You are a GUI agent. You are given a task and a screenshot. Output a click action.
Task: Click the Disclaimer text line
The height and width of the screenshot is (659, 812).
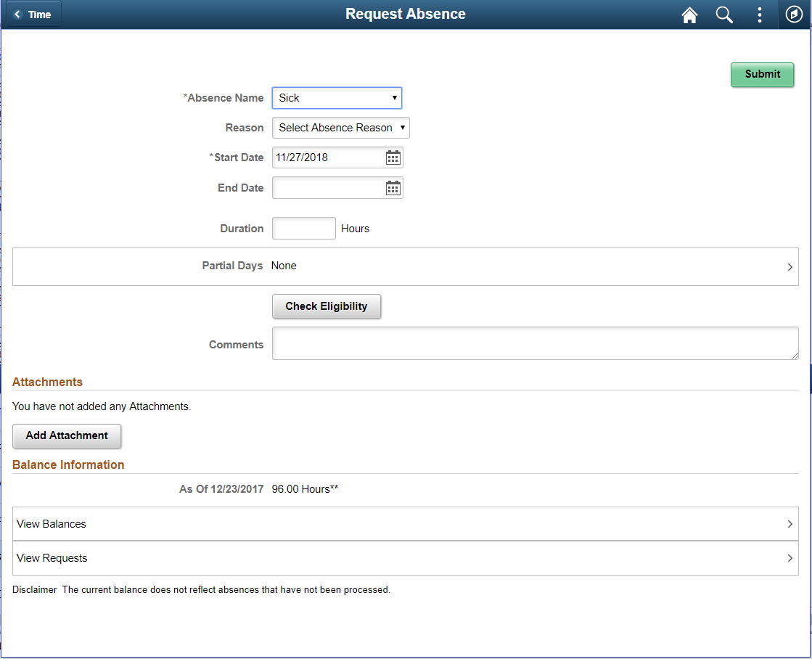click(202, 589)
